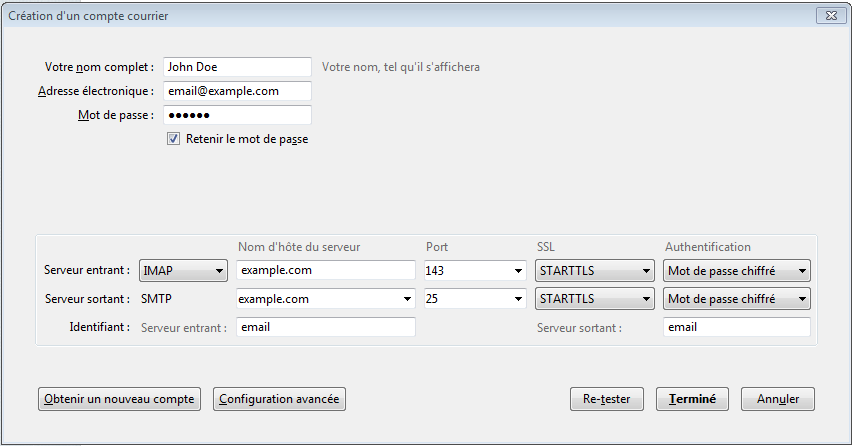Expand the outgoing port 25 dropdown
Image resolution: width=852 pixels, height=446 pixels.
[x=518, y=299]
